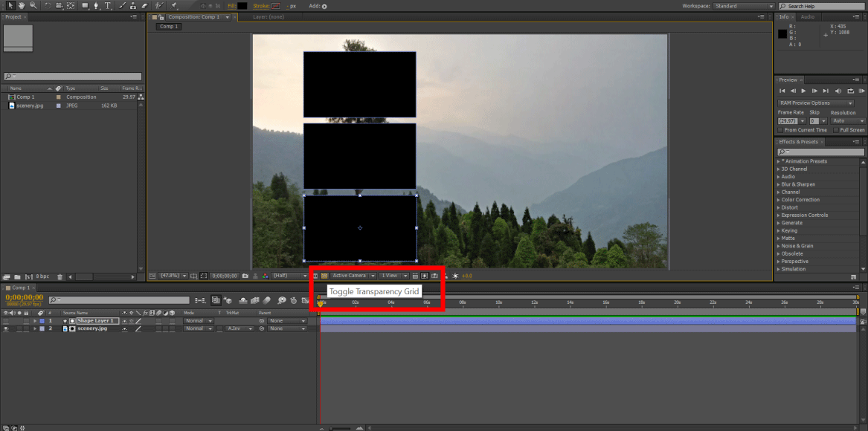Open the Half resolution dropdown
The width and height of the screenshot is (868, 431).
click(289, 276)
